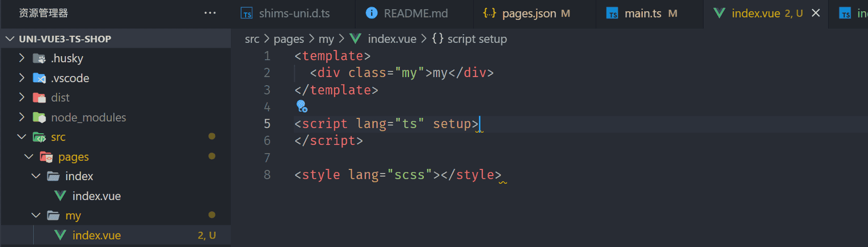Click the .husky folder icon
The width and height of the screenshot is (868, 247).
point(39,58)
